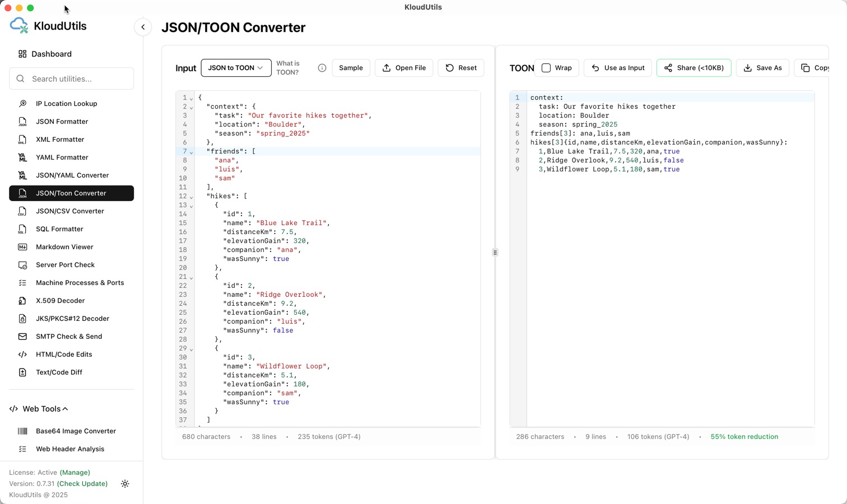The height and width of the screenshot is (504, 847).
Task: Click the Share (<10KB) button
Action: click(x=694, y=68)
